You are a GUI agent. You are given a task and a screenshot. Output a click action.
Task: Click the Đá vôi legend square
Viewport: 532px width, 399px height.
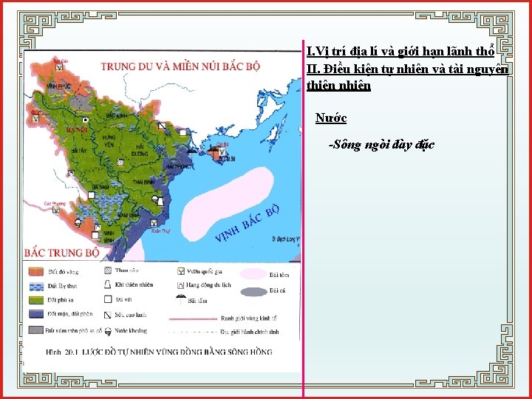[108, 299]
